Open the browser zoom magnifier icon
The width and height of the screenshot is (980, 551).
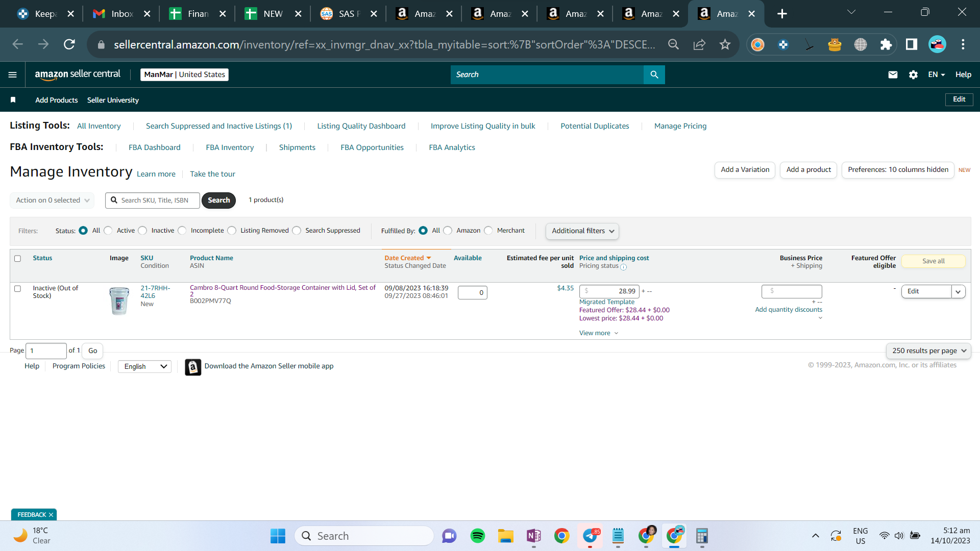(674, 44)
